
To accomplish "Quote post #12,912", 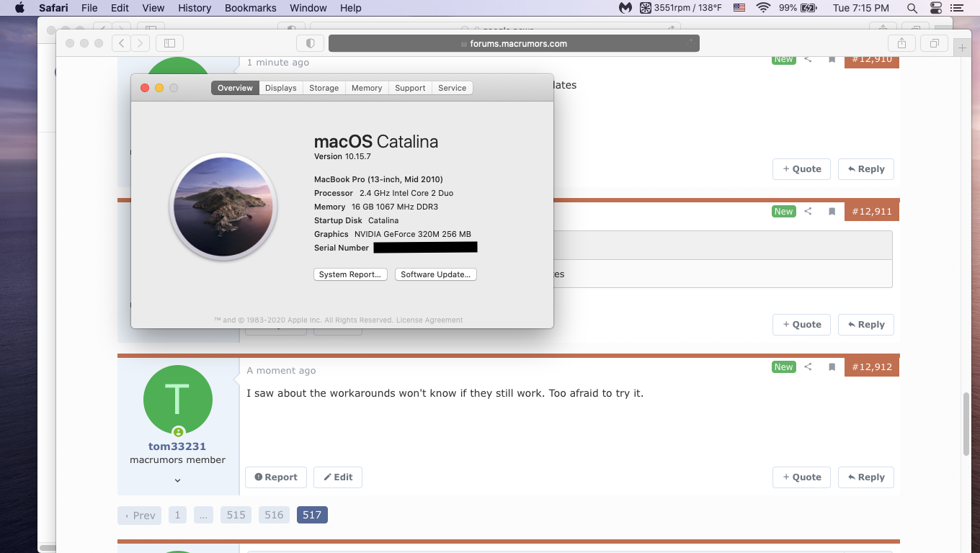I will (x=801, y=477).
